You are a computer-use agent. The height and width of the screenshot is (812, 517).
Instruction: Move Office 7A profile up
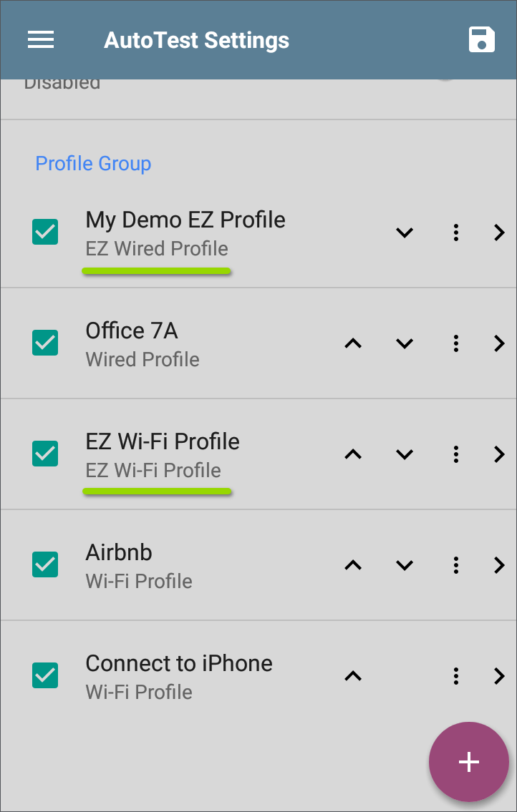tap(353, 343)
